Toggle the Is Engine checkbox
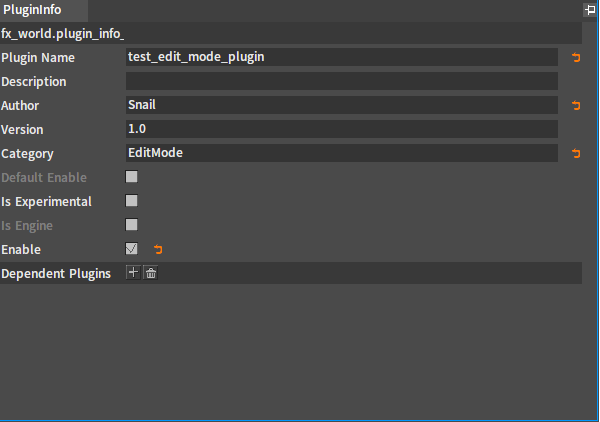This screenshot has height=422, width=600. click(132, 225)
